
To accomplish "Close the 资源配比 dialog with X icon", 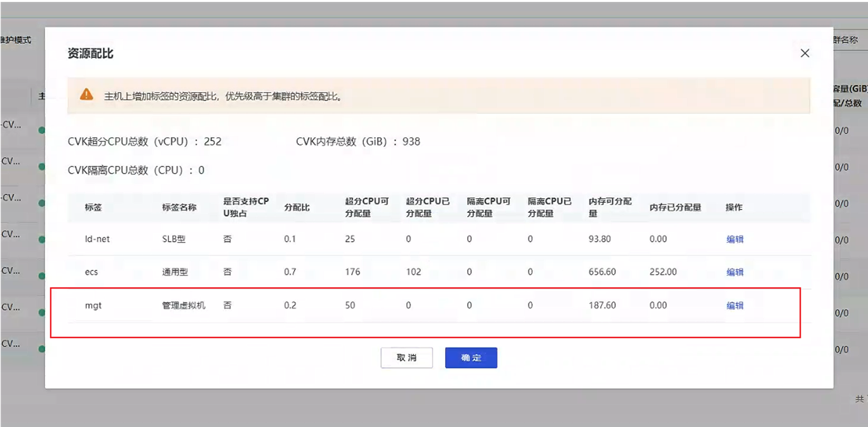I will pyautogui.click(x=805, y=53).
